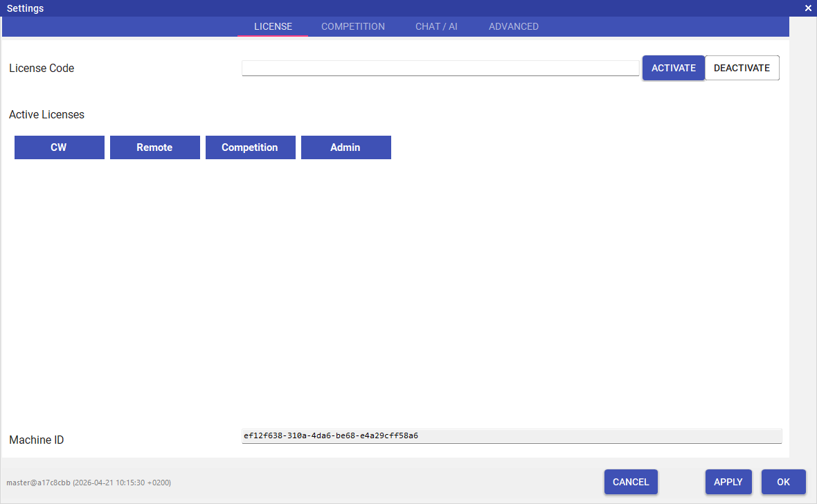
Task: Select the CW active license
Action: point(60,147)
